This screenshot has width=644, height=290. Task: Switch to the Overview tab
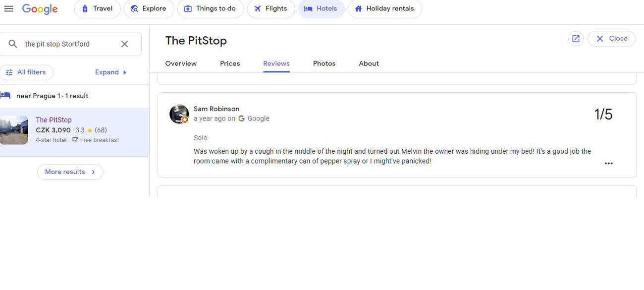click(181, 63)
